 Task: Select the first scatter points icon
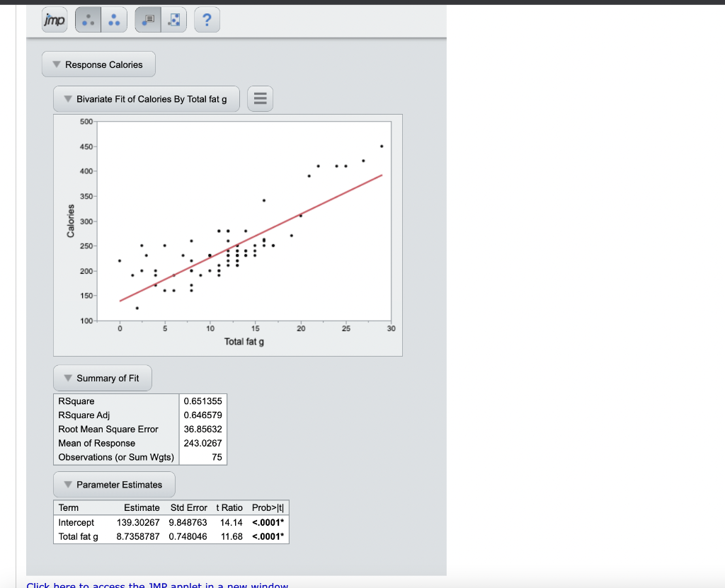(x=88, y=20)
